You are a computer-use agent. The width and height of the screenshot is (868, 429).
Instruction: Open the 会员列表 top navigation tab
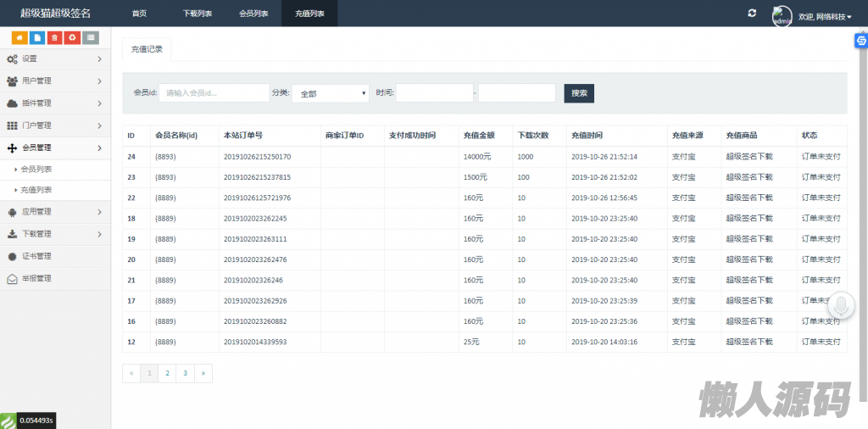[x=253, y=14]
